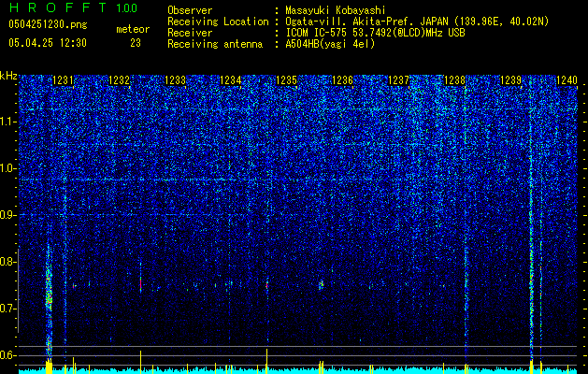Click the 'meteor' label
This screenshot has width=588, height=374.
pos(133,29)
